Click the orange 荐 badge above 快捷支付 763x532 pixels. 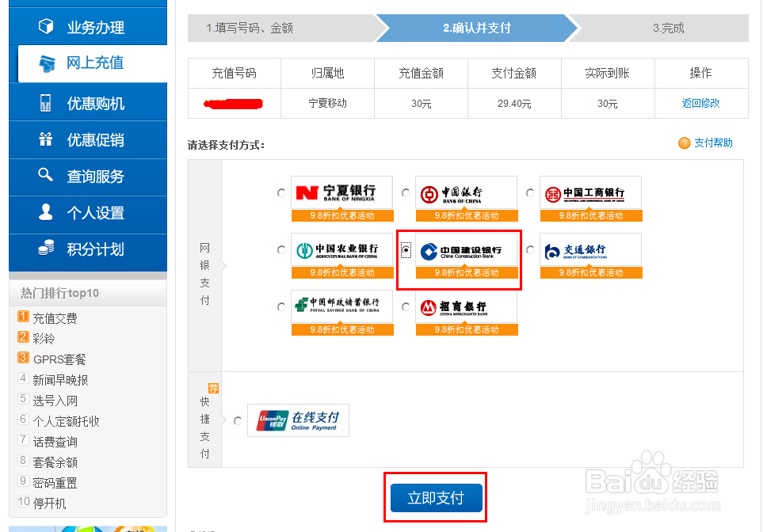point(213,388)
